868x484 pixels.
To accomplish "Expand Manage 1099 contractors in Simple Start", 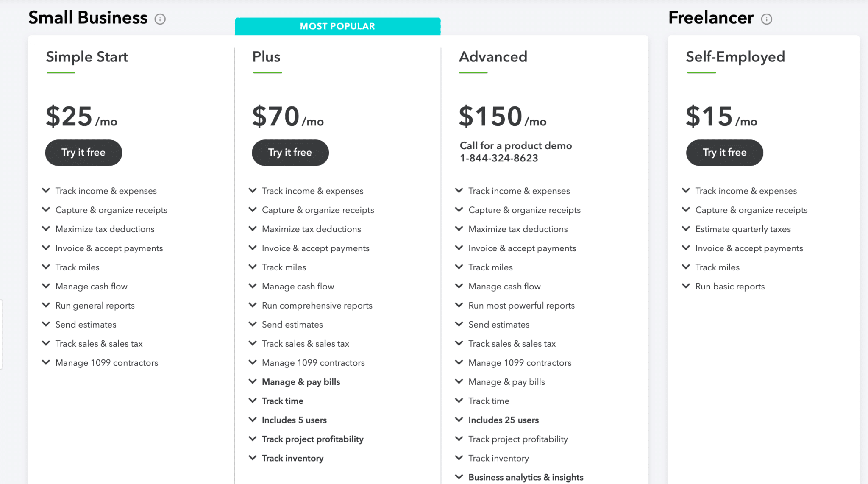I will click(x=46, y=362).
